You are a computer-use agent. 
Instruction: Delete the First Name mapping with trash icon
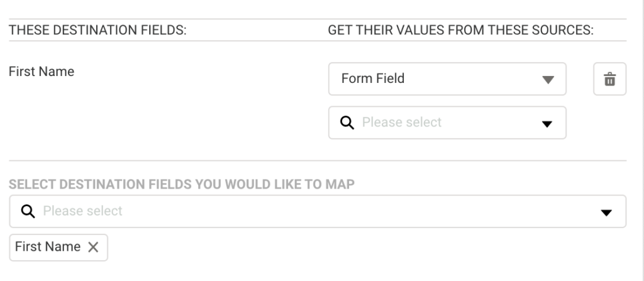[x=609, y=79]
